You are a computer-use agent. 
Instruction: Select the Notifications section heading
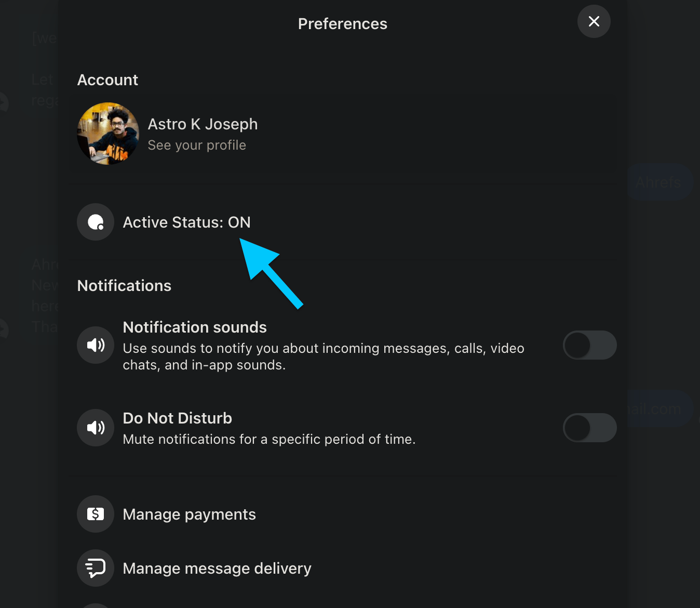(x=124, y=285)
